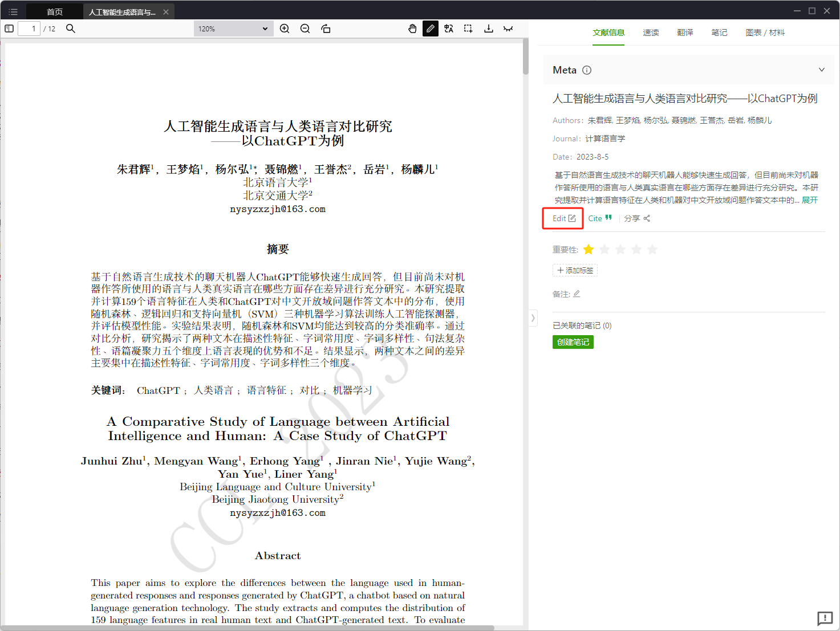Image resolution: width=840 pixels, height=631 pixels.
Task: Set importance to four stars
Action: (x=636, y=250)
